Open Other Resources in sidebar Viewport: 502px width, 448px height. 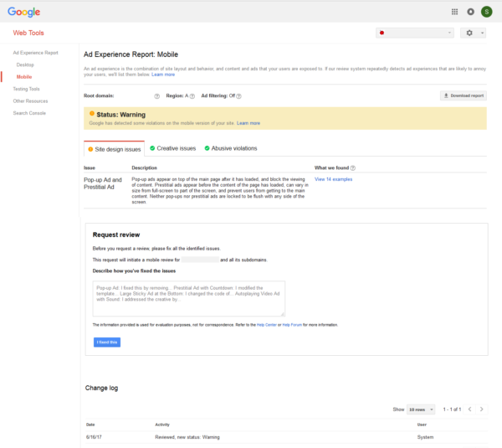pos(30,101)
